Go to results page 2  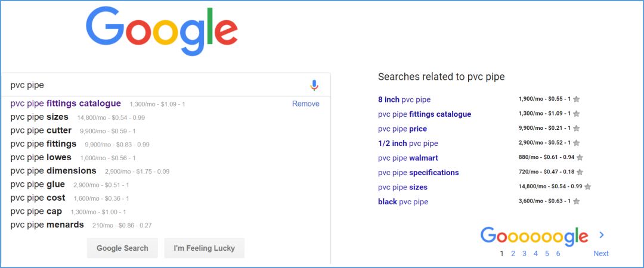click(513, 254)
